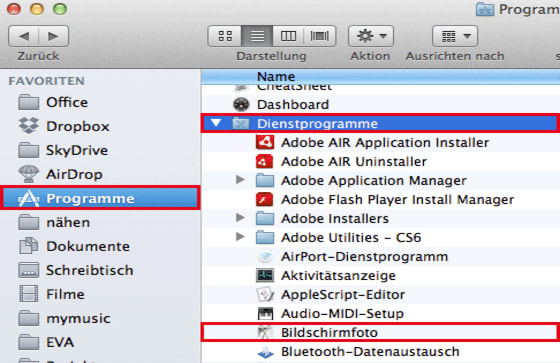Click the Aktivitätsanzeige monitor icon

(x=265, y=275)
